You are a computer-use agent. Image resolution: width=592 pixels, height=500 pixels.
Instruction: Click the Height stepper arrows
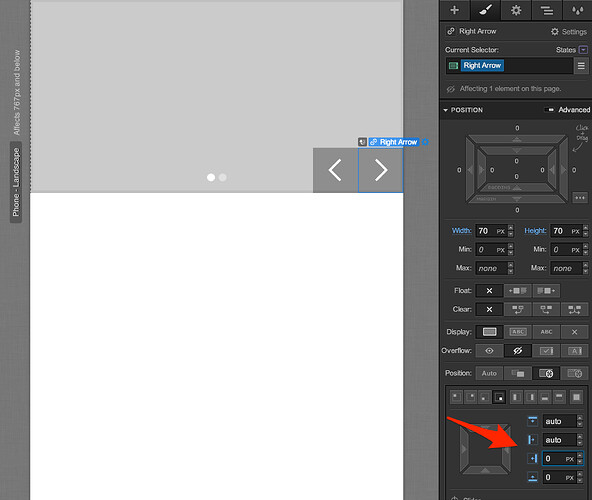[585, 231]
